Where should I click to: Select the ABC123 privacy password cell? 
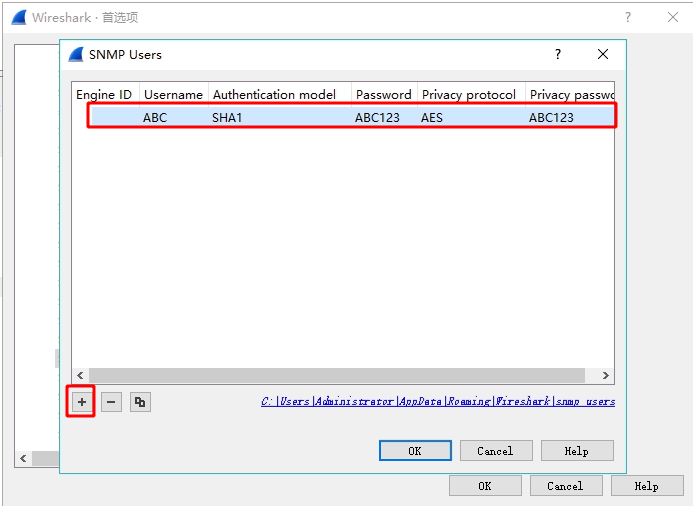tap(570, 118)
